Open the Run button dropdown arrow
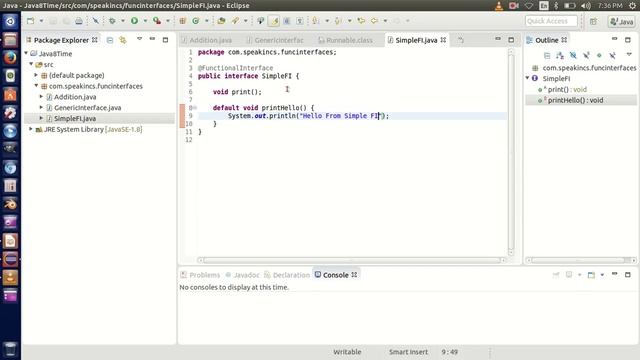The image size is (640, 360). (145, 21)
